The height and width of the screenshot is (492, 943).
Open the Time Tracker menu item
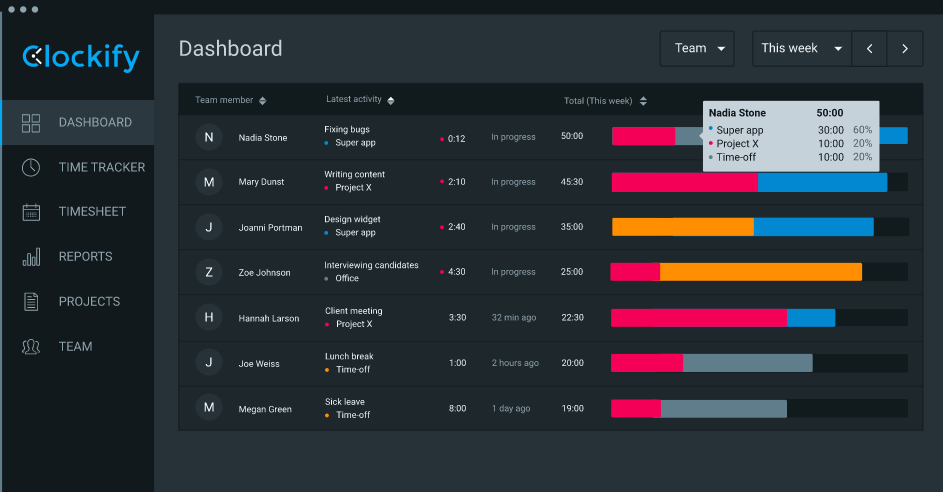point(101,167)
